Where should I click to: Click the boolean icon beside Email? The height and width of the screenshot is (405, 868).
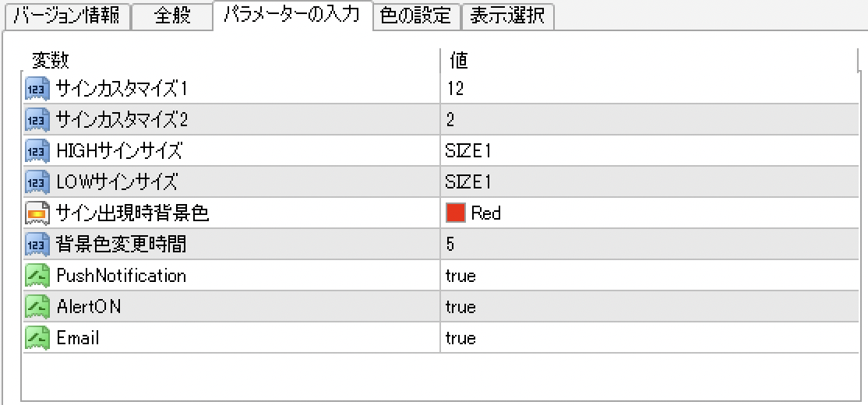[37, 338]
